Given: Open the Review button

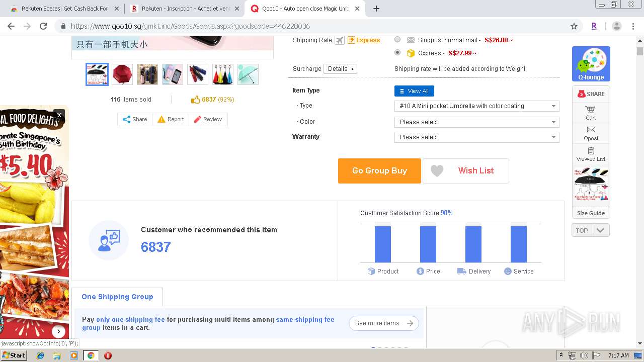Looking at the screenshot, I should point(208,119).
